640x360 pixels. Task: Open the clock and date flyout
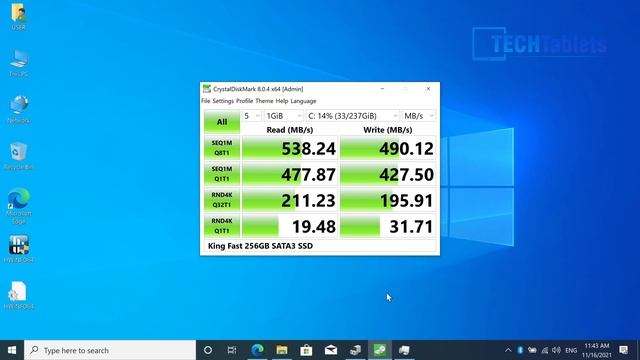tap(596, 350)
